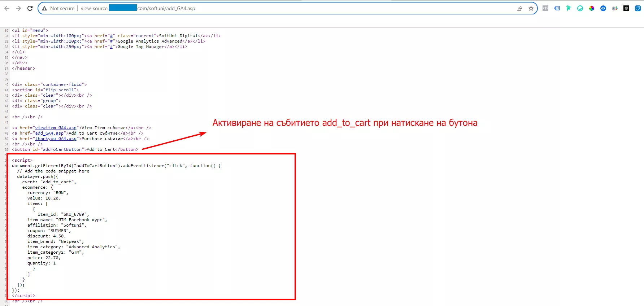Open the # link before Google Analytics Advanced
Screen dimensions: 644x306
111,41
